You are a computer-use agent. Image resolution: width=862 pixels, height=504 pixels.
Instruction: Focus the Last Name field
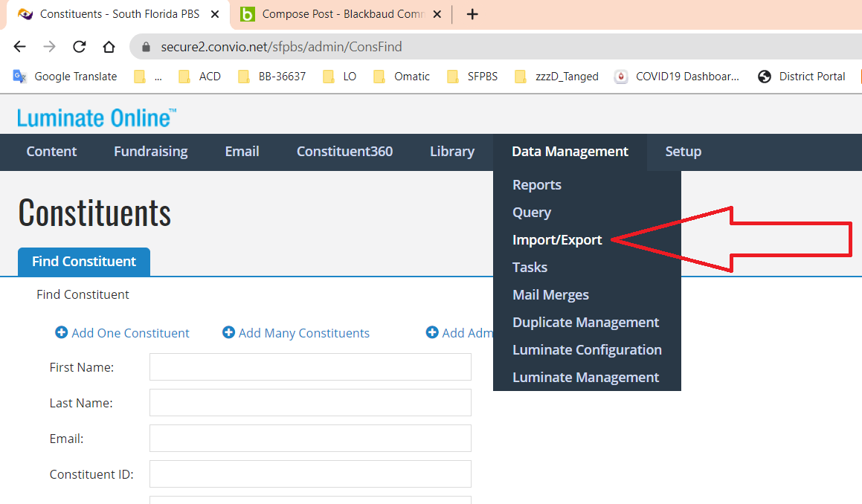[310, 402]
